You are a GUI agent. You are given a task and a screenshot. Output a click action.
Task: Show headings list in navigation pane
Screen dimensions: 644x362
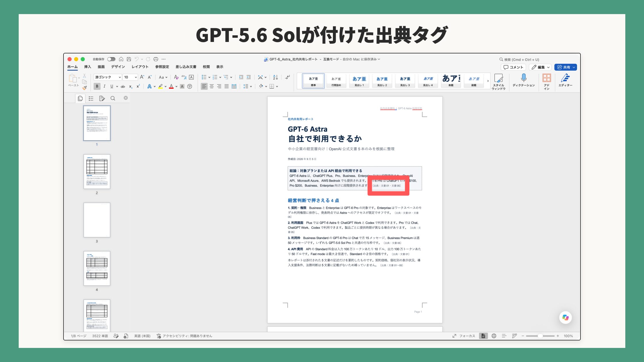pos(91,98)
